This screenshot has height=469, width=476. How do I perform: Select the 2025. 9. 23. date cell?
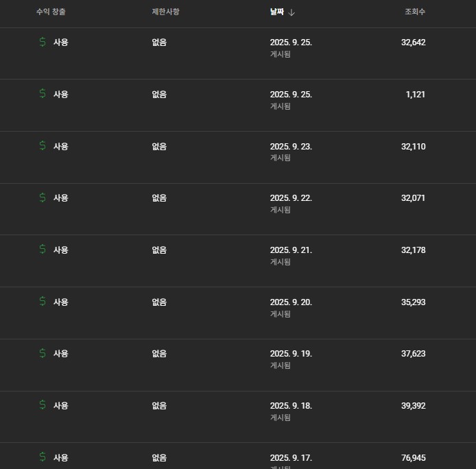click(x=291, y=146)
